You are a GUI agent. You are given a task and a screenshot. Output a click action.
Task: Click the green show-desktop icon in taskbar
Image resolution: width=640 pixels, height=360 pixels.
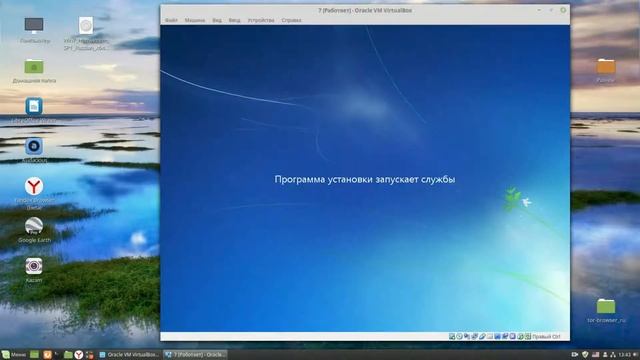(35, 355)
